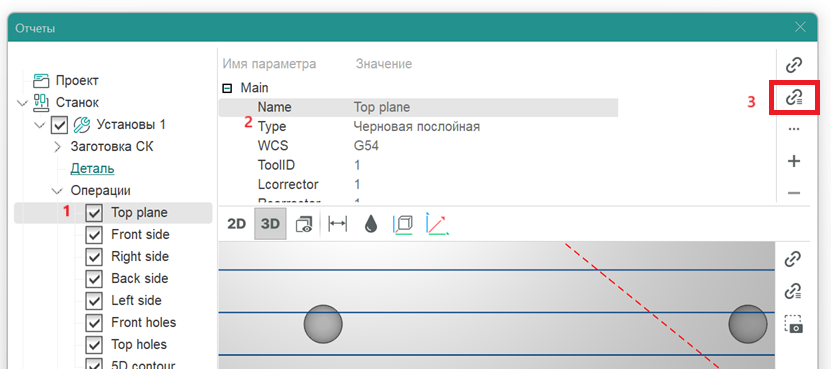Screen dimensions: 831x389
Task: Select the WCS parameter row
Action: pos(419,146)
